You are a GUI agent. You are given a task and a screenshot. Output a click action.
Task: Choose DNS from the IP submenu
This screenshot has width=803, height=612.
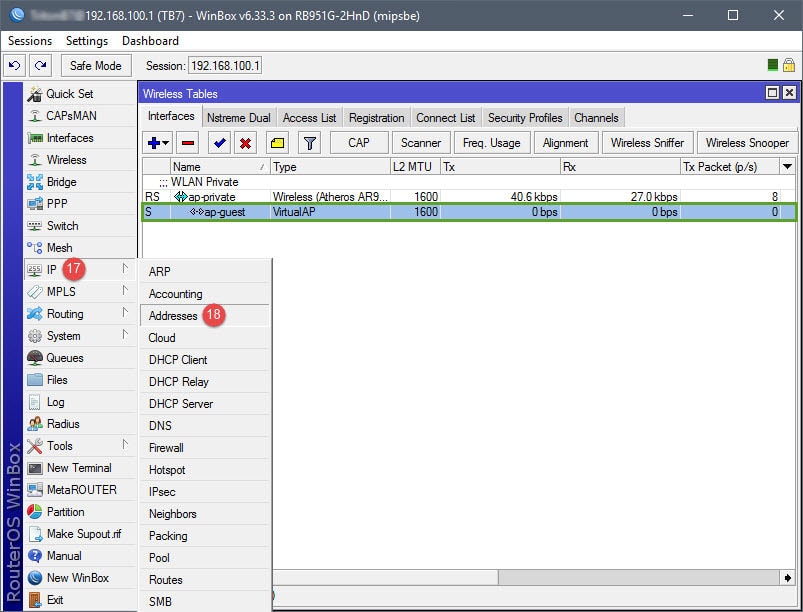point(205,426)
